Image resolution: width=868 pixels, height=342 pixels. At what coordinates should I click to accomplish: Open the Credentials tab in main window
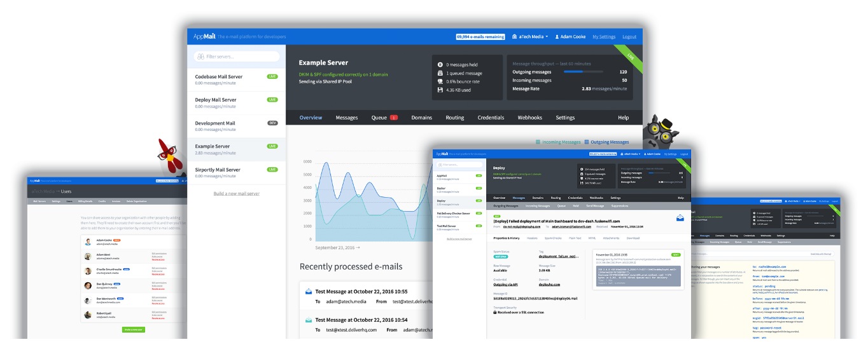pos(491,118)
